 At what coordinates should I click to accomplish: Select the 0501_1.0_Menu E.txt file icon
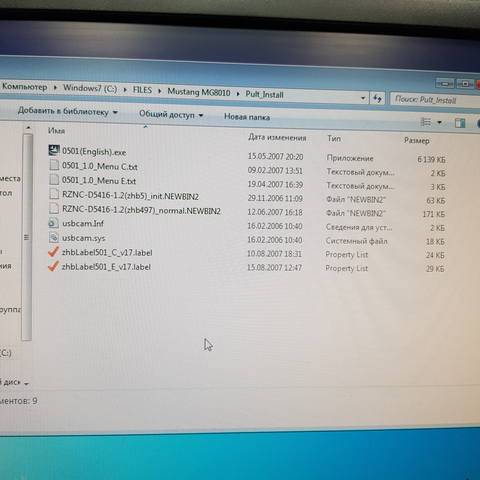coord(54,179)
